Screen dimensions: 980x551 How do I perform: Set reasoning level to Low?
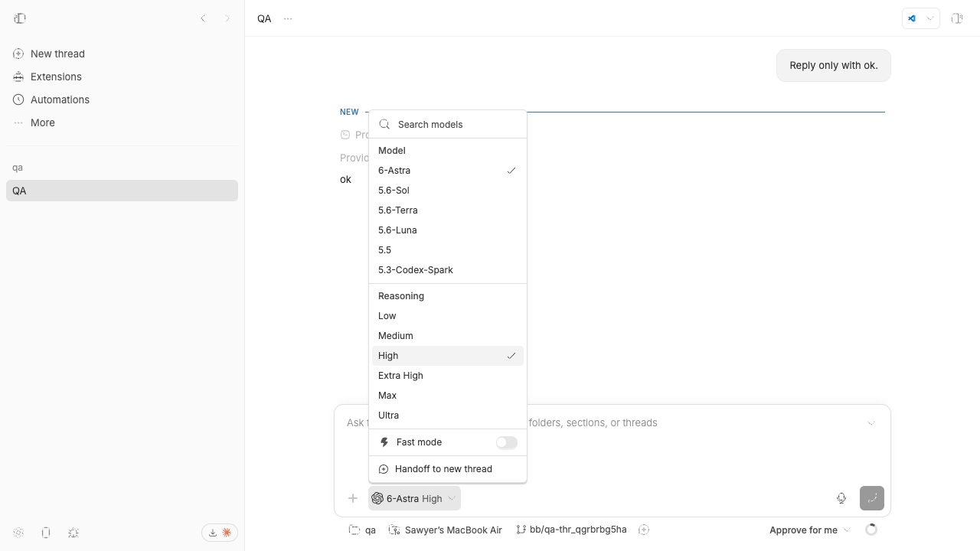448,316
